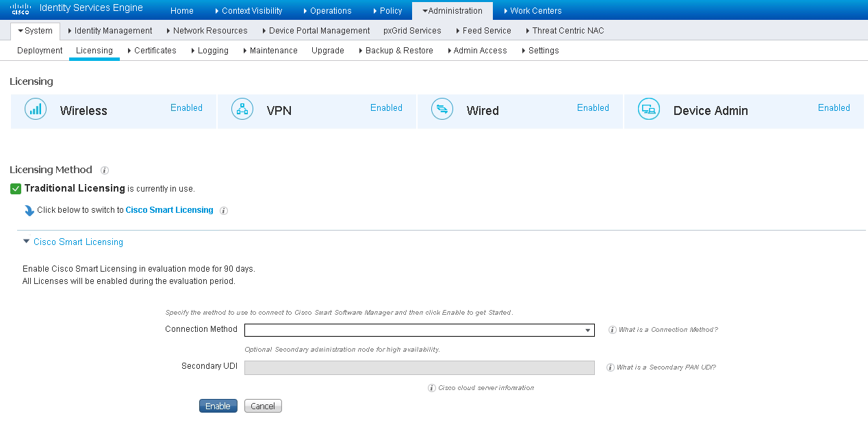Click the Cisco Smart Licensing link

click(169, 210)
